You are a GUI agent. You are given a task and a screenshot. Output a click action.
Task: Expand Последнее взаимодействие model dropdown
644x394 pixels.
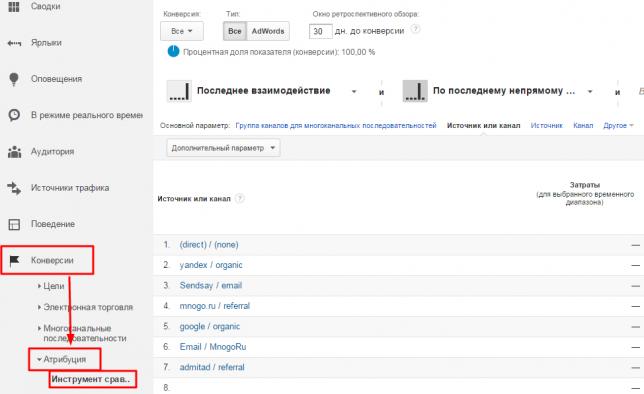[354, 91]
